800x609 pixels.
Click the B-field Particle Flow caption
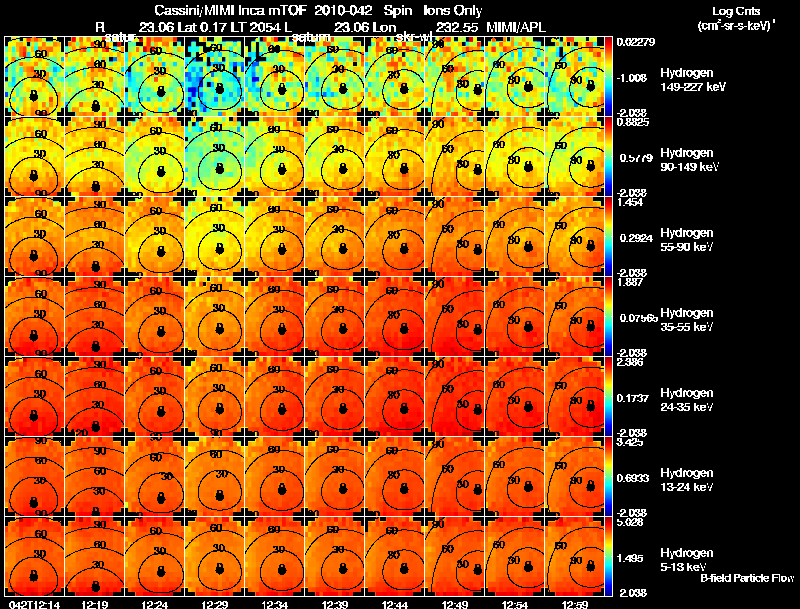point(747,578)
